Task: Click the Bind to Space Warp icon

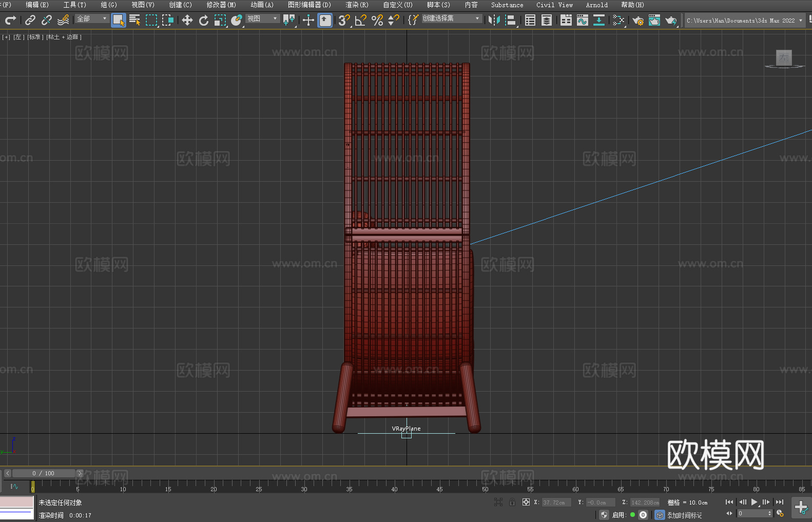Action: pyautogui.click(x=63, y=20)
